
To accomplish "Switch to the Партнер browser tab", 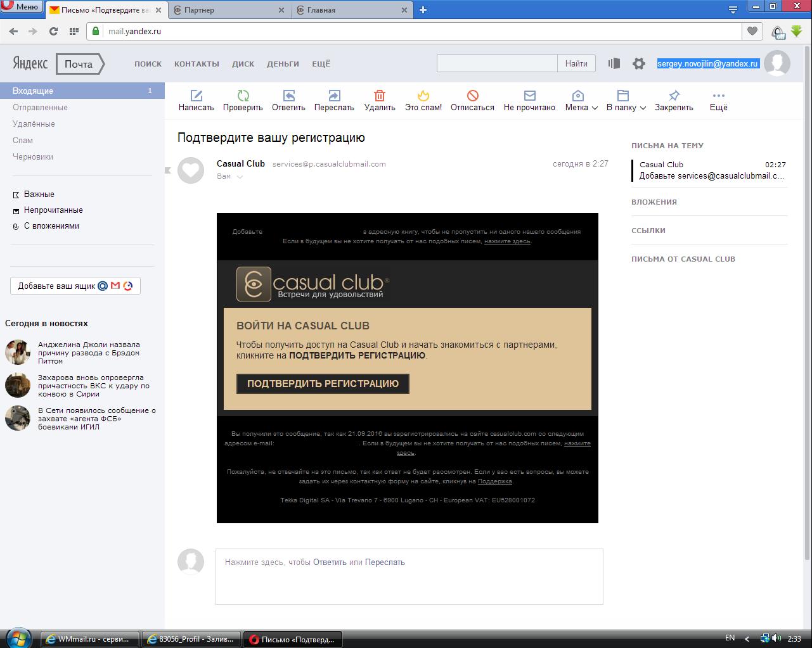I will [x=229, y=10].
